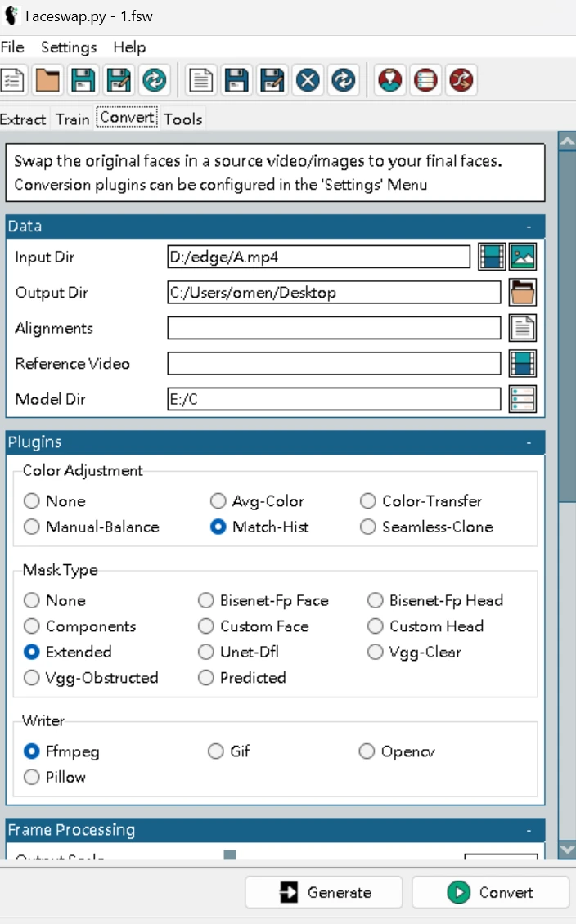Click the Model Dir browse icon

point(522,399)
